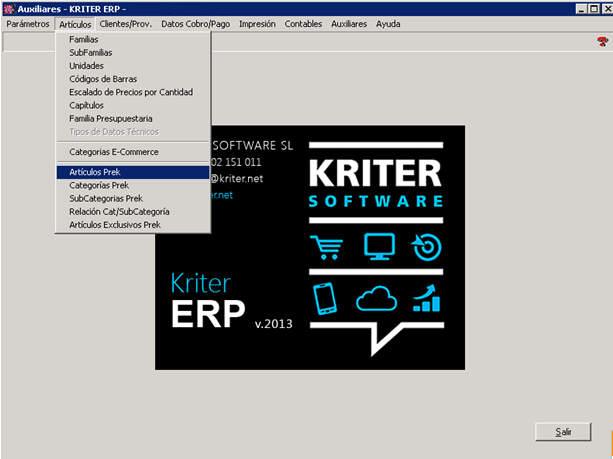
Task: Select the highlighted Artículos Prek entry
Action: click(133, 172)
